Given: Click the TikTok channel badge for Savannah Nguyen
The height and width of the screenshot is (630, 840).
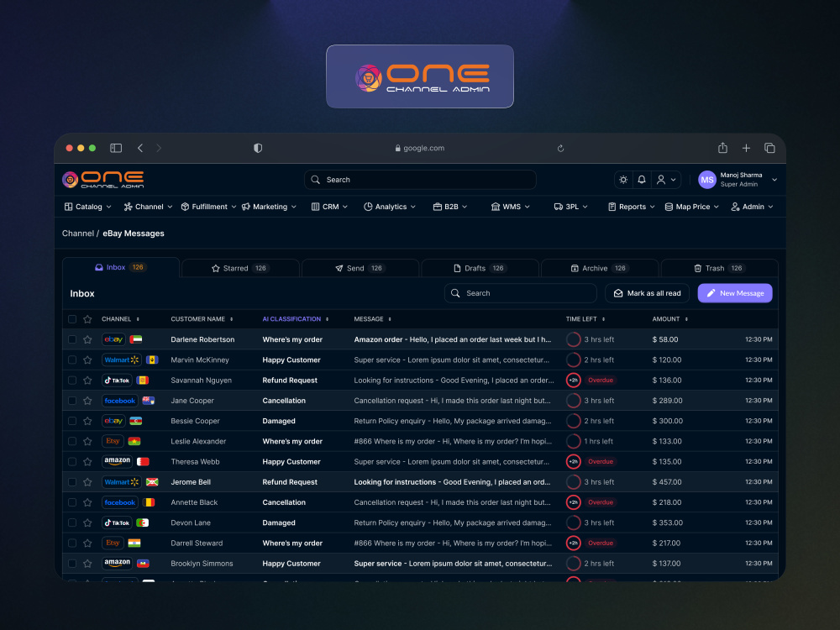Looking at the screenshot, I should (x=117, y=381).
